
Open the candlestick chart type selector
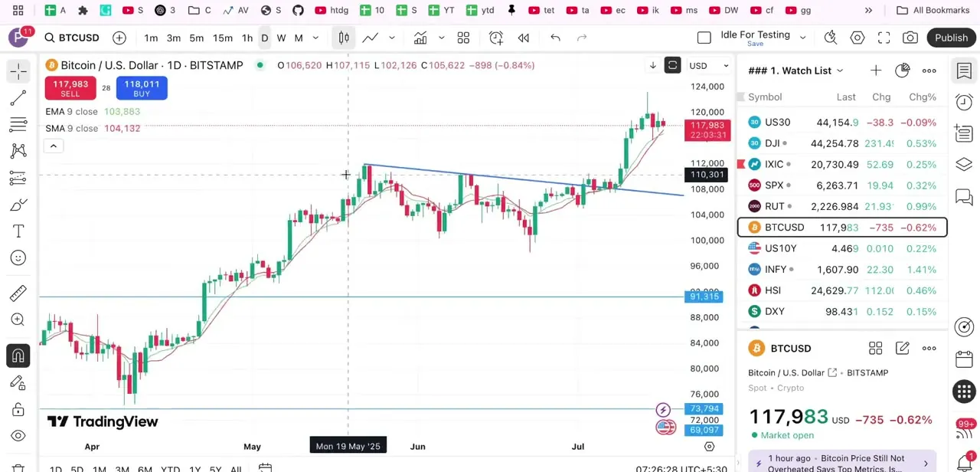point(344,38)
